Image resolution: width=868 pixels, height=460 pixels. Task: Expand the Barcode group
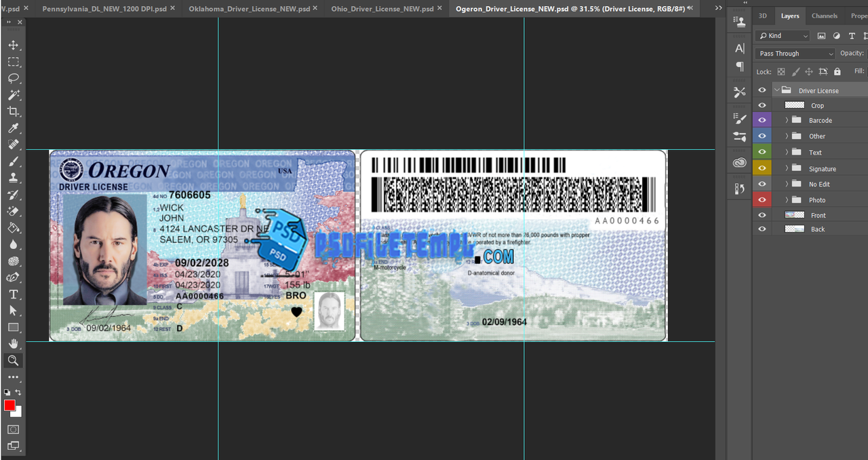coord(787,120)
